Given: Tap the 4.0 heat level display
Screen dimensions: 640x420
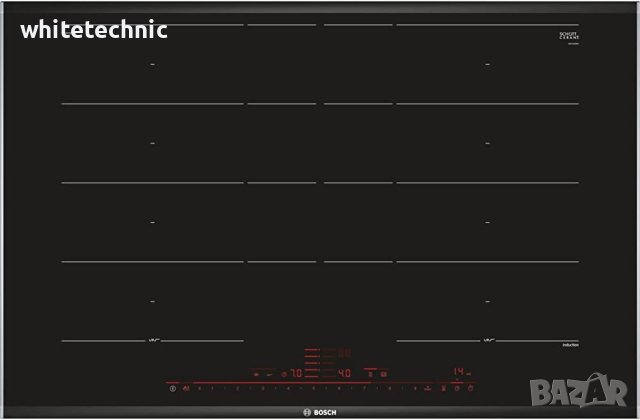Looking at the screenshot, I should pyautogui.click(x=343, y=373).
